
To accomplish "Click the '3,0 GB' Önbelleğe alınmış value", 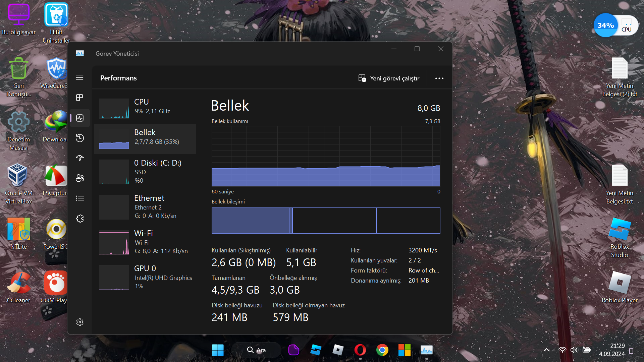I will 285,290.
